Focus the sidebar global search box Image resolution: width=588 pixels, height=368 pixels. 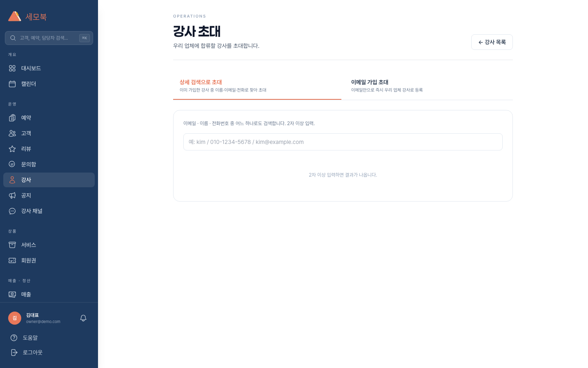tap(44, 38)
